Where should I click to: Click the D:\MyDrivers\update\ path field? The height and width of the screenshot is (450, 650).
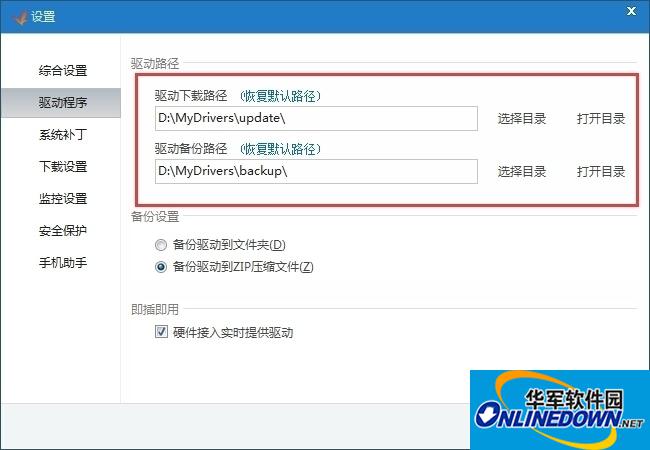pyautogui.click(x=316, y=119)
